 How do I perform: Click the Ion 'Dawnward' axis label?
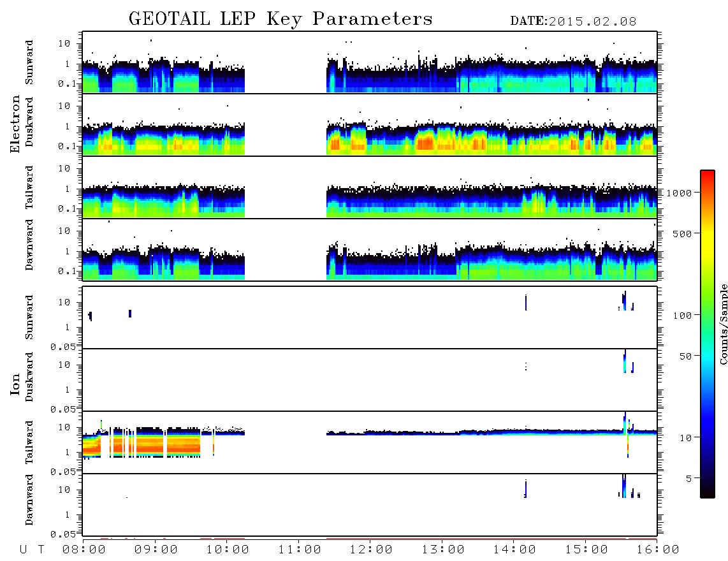point(29,500)
